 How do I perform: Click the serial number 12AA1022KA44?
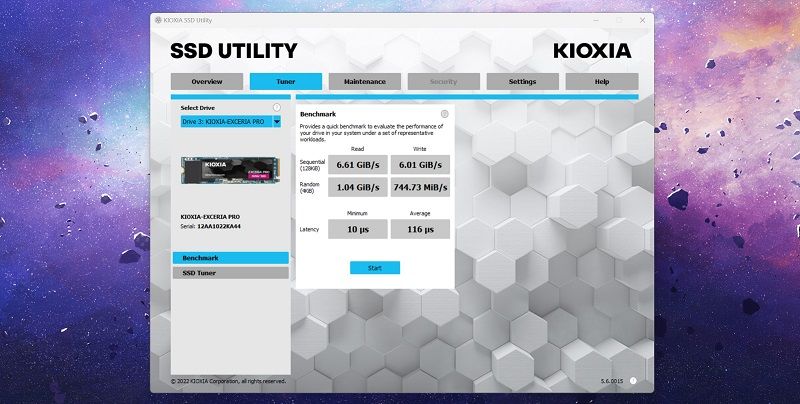tap(219, 226)
